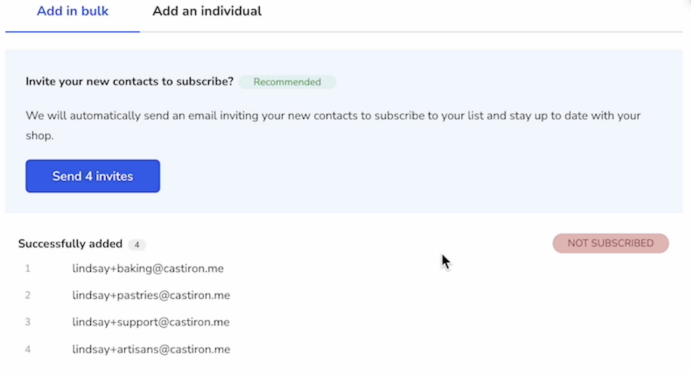
Task: Click the Successfully added count badge
Action: [x=137, y=245]
